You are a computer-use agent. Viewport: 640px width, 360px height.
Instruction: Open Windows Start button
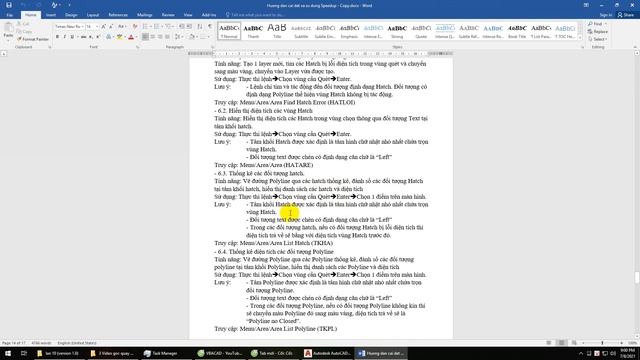tap(8, 353)
